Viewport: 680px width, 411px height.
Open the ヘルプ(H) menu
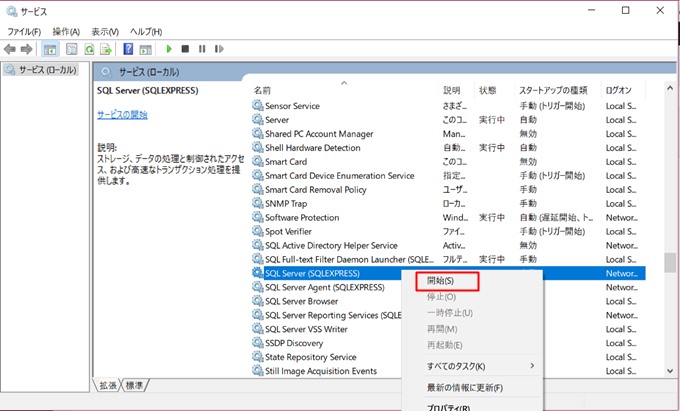click(146, 32)
